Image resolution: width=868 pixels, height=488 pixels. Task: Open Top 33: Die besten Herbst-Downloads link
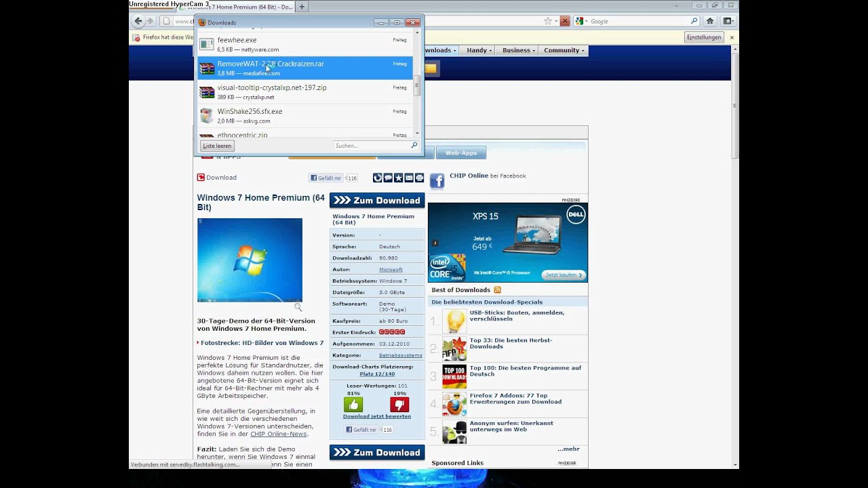pos(511,344)
